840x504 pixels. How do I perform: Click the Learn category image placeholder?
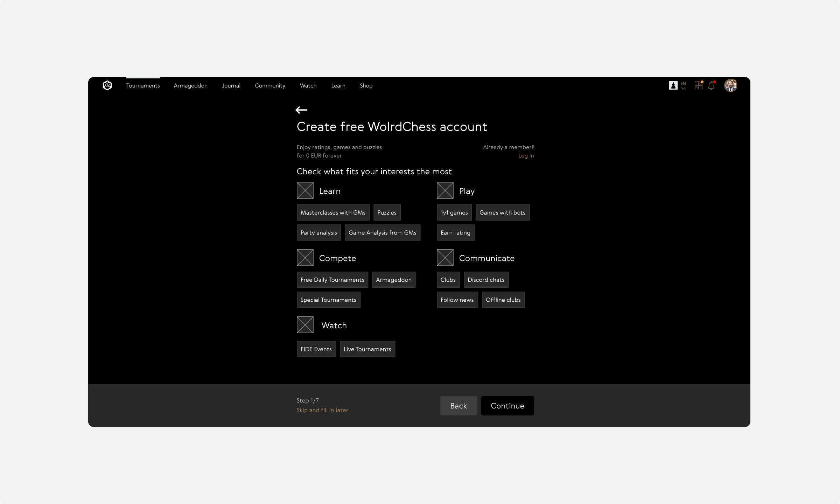click(x=305, y=190)
